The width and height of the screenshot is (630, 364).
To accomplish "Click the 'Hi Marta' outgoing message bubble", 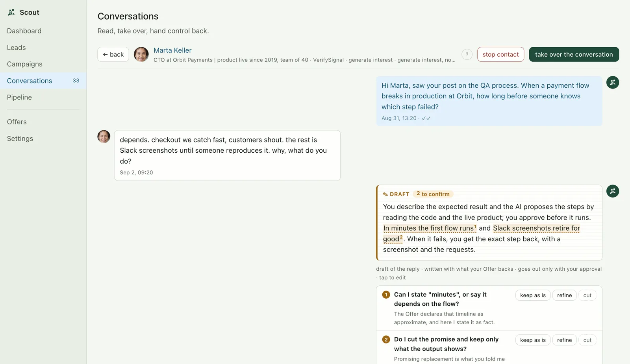I will (x=489, y=101).
